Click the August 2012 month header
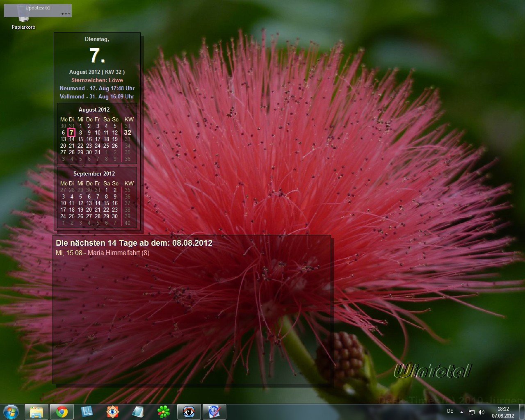 (94, 110)
